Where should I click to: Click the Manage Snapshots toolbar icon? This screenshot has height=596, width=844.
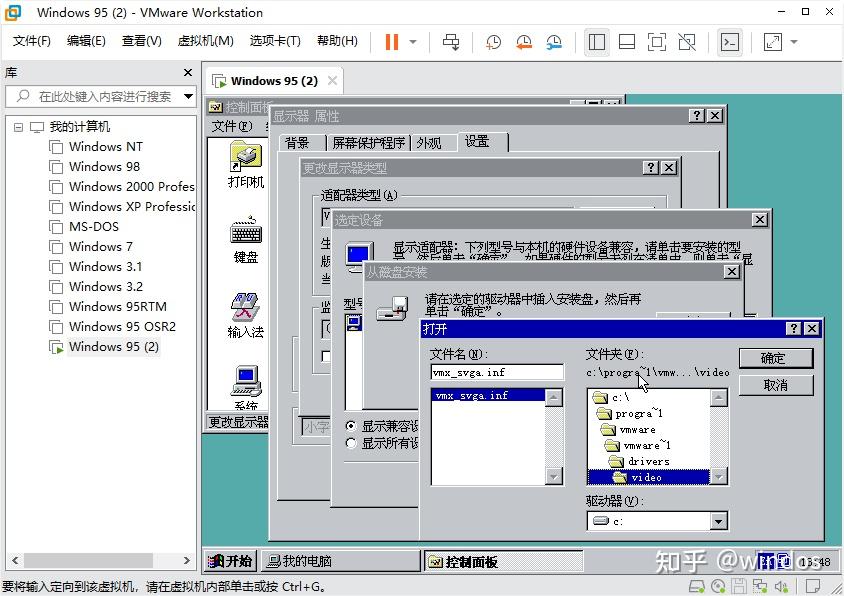click(x=556, y=42)
